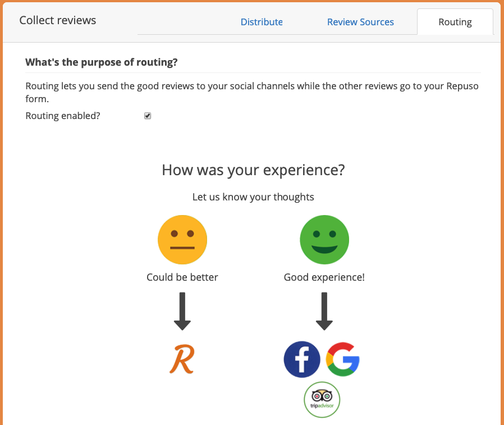Uncheck the Routing enabled checkbox
This screenshot has height=425, width=504.
tap(148, 116)
